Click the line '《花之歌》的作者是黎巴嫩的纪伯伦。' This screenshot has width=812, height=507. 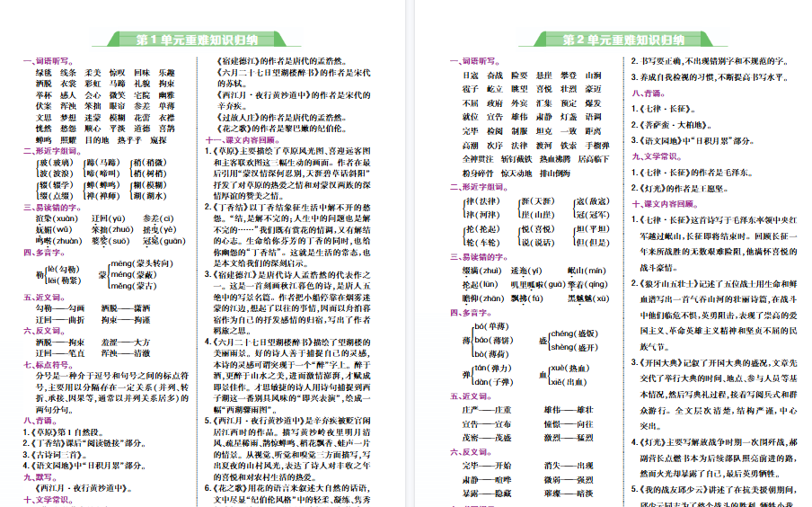[x=280, y=129]
